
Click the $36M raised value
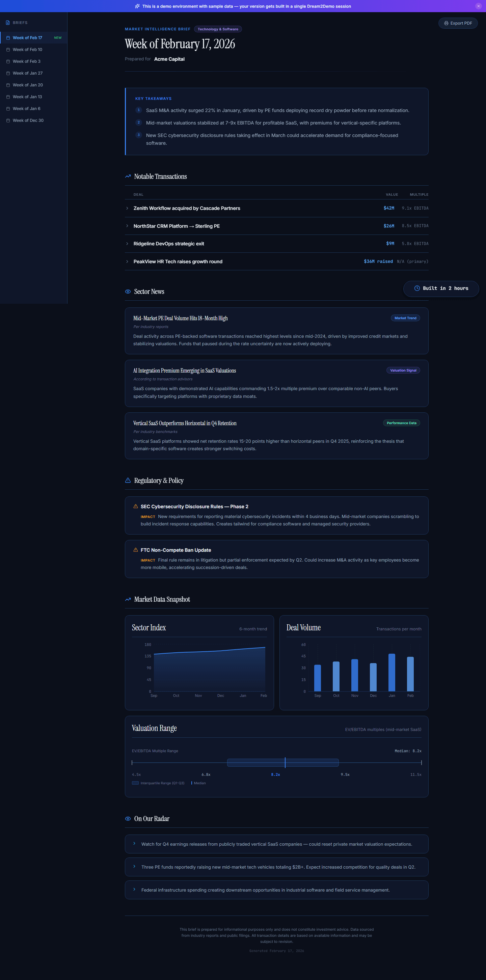point(378,261)
